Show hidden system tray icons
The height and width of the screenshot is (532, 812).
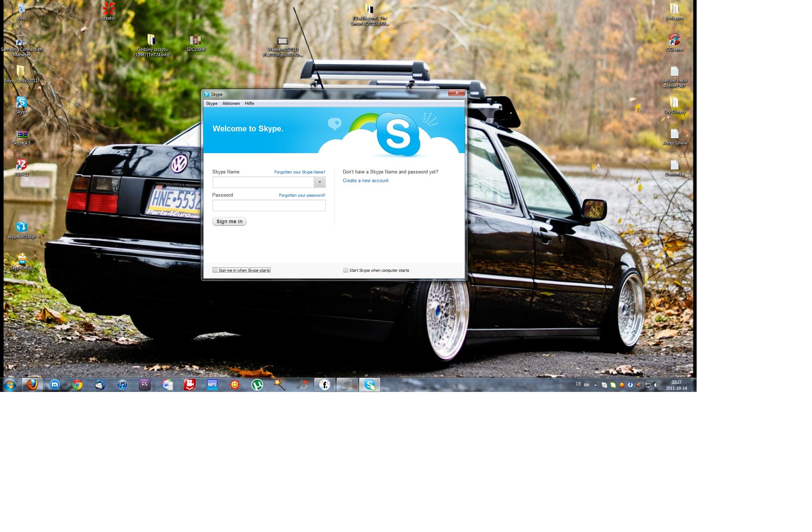[x=595, y=385]
